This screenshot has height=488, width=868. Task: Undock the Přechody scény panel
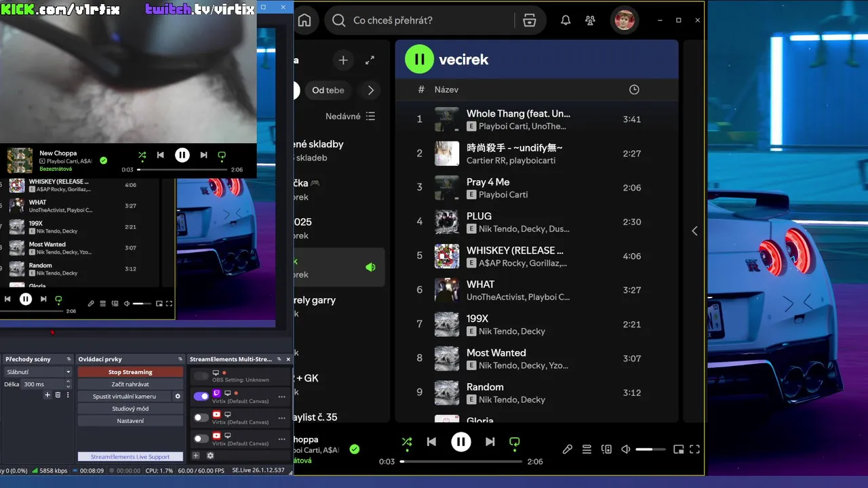tap(68, 359)
